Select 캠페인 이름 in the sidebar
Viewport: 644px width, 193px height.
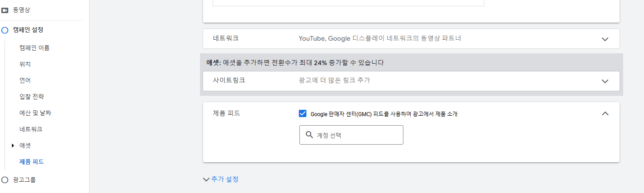(x=34, y=48)
